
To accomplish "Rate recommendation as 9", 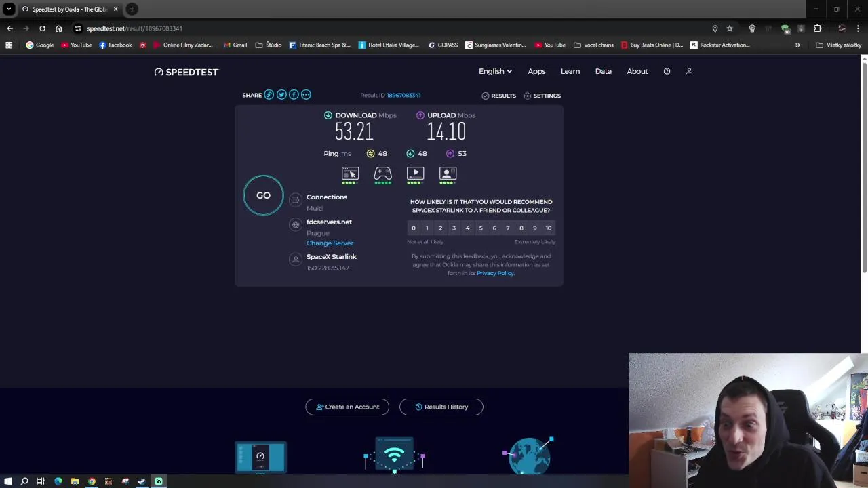I will point(535,228).
